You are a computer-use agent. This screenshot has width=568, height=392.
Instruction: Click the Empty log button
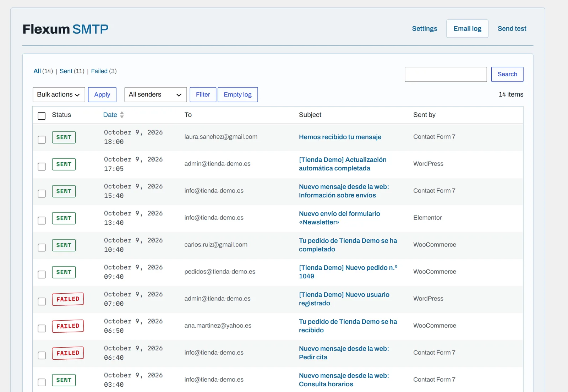[237, 94]
